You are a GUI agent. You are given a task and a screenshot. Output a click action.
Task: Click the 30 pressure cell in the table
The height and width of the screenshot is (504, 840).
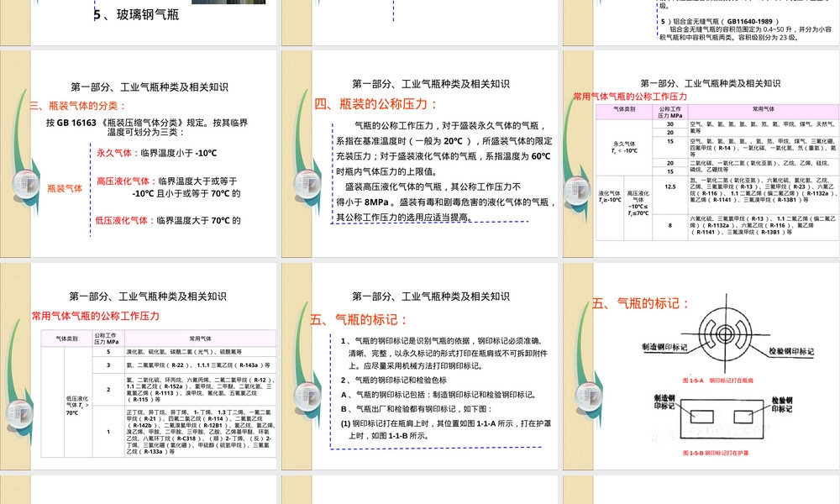[x=670, y=123]
